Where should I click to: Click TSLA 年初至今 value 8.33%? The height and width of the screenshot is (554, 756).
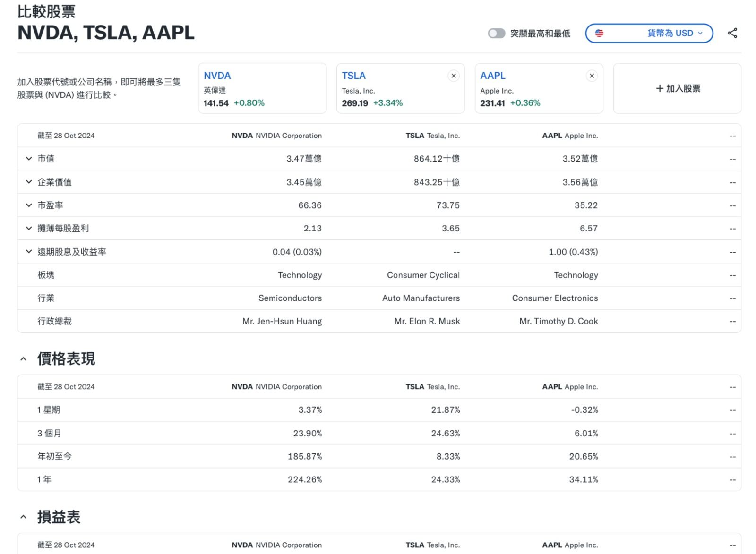click(x=448, y=456)
